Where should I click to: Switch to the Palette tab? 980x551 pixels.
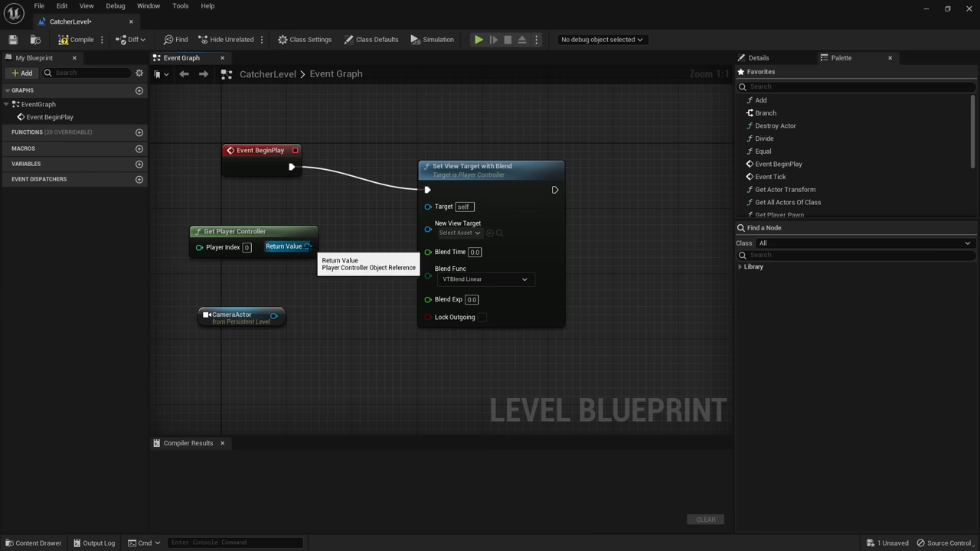click(x=841, y=57)
